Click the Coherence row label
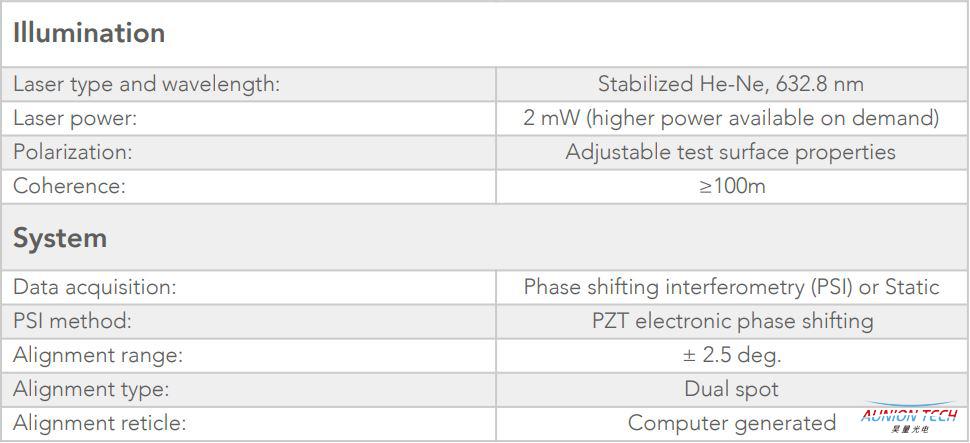This screenshot has width=970, height=443. point(69,186)
